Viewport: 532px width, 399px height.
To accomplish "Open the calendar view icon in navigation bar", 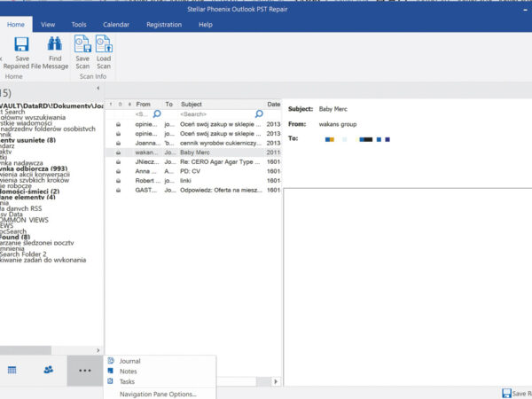I will [x=12, y=370].
